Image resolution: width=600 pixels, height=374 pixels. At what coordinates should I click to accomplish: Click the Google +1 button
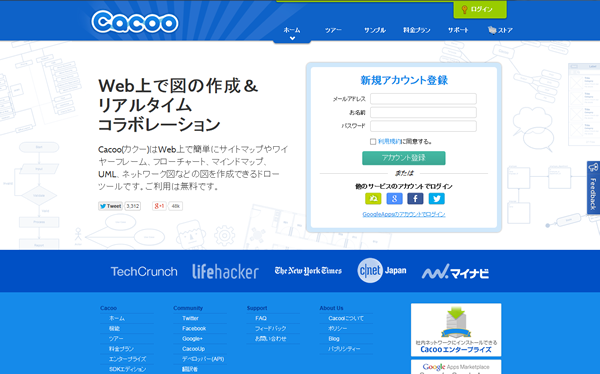click(159, 206)
